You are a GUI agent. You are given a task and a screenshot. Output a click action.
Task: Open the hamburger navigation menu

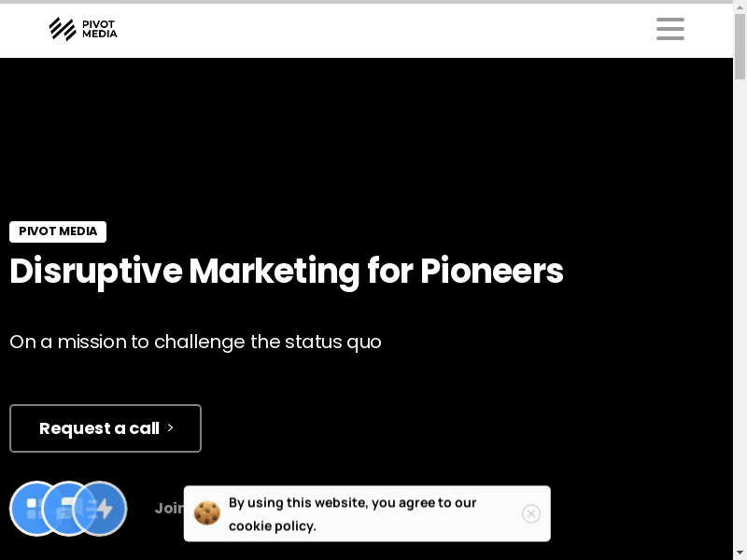[669, 29]
